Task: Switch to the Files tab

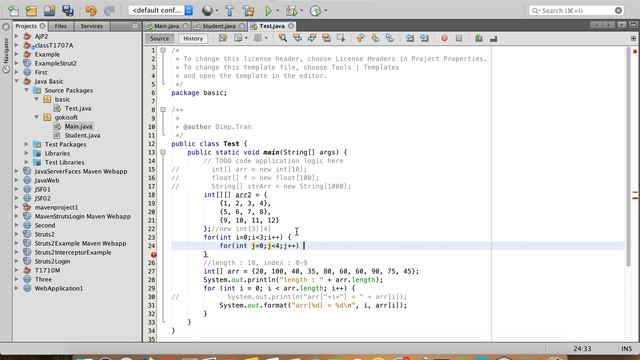Action: click(x=60, y=26)
